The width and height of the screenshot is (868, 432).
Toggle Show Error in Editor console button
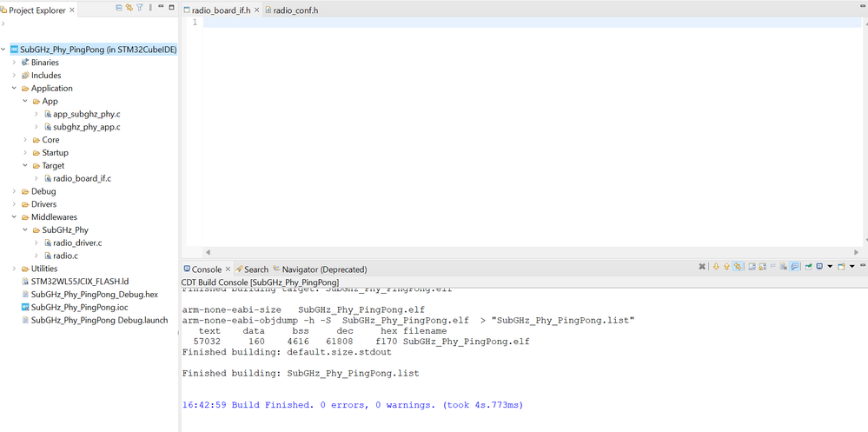[738, 266]
